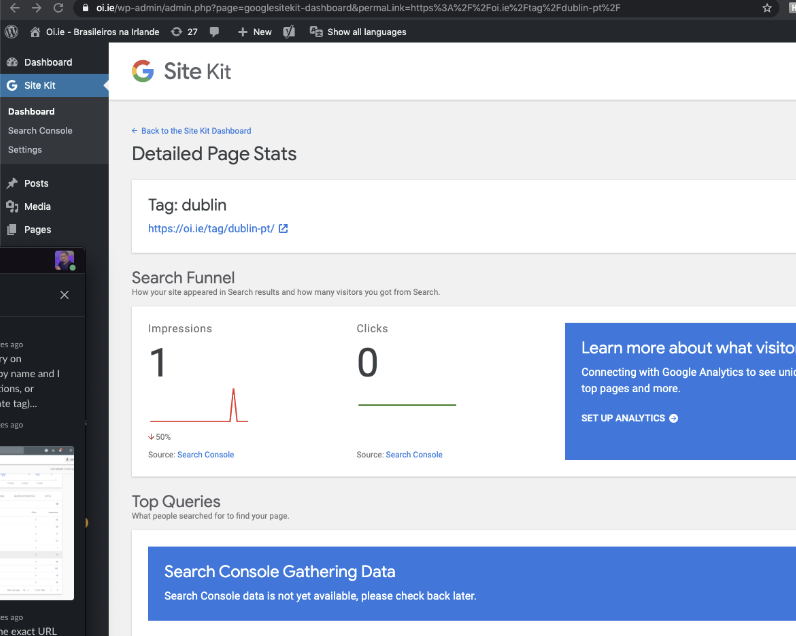Open Pages in the sidebar

click(x=38, y=229)
